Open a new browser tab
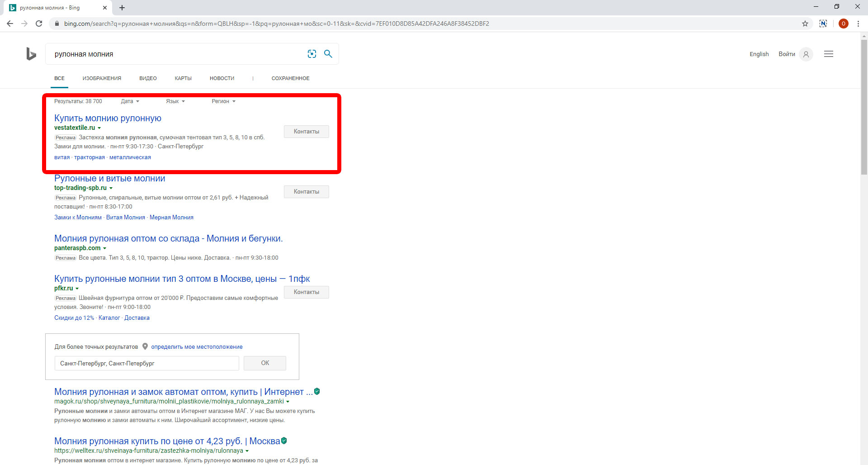Image resolution: width=868 pixels, height=465 pixels. point(122,8)
